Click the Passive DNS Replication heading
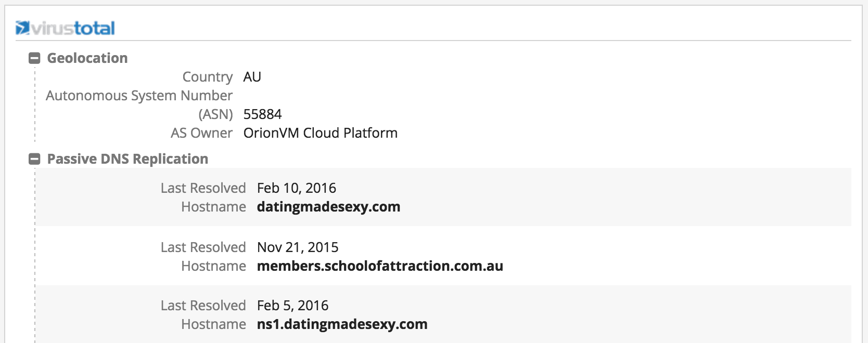 point(127,159)
